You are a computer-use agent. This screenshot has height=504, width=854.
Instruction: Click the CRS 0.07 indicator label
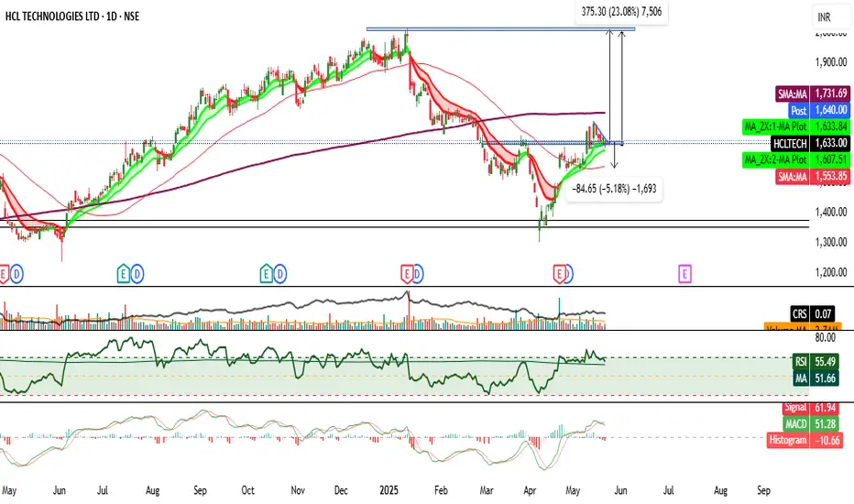(812, 313)
